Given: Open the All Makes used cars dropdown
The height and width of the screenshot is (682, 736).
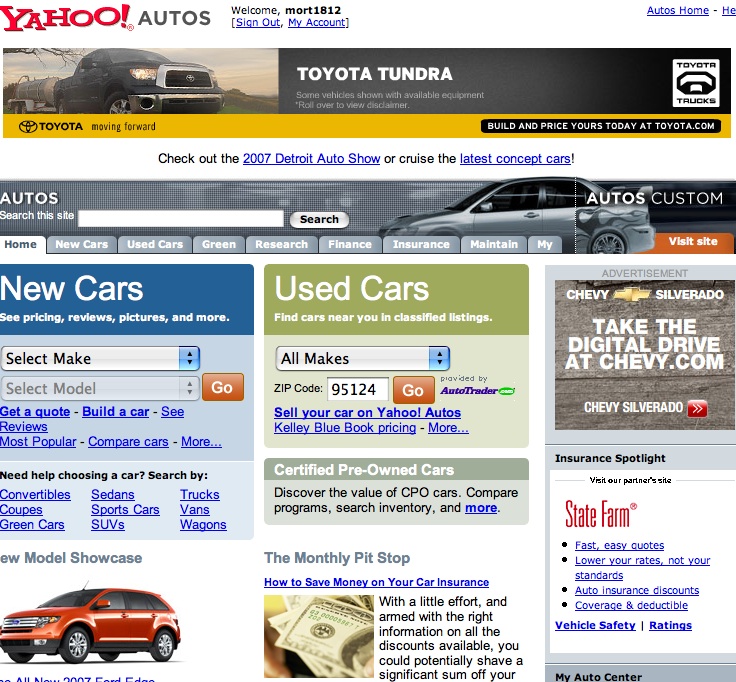Looking at the screenshot, I should point(363,359).
